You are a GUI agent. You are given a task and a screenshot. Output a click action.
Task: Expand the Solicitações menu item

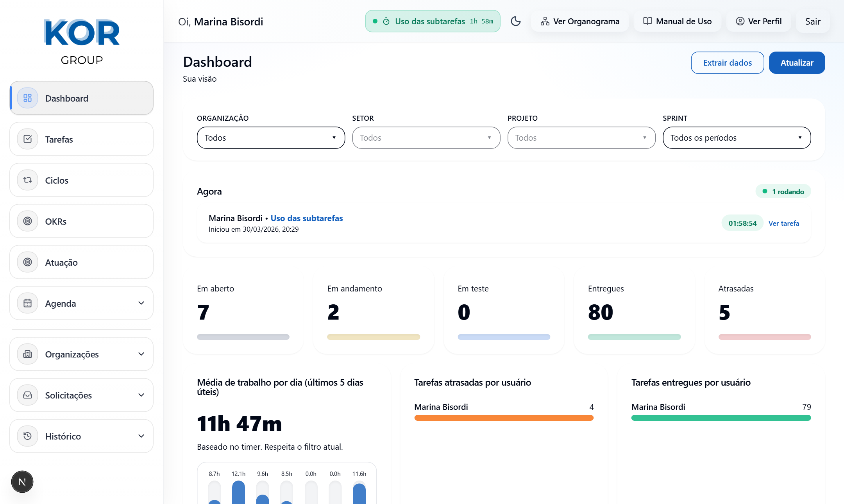click(x=81, y=395)
